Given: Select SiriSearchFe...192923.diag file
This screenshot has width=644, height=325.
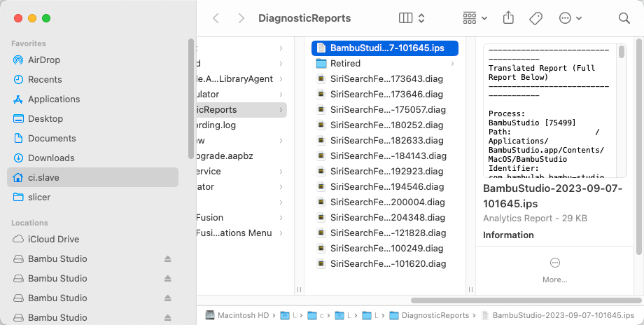Looking at the screenshot, I should pos(385,172).
